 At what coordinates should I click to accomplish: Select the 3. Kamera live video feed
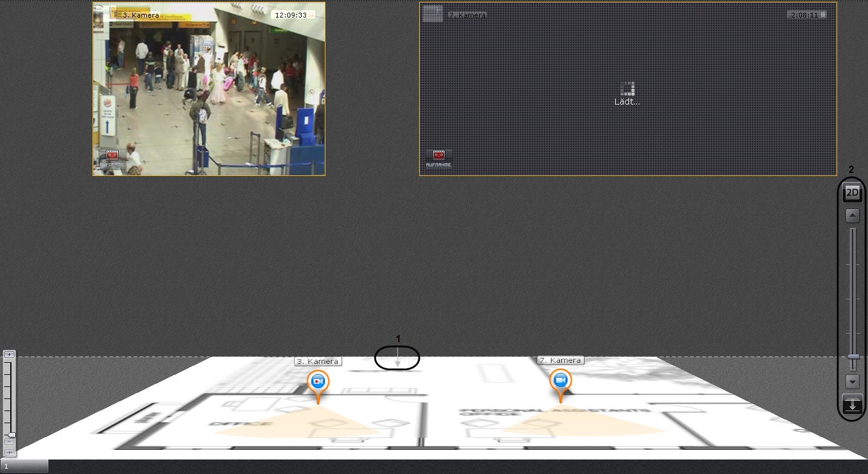coord(209,89)
